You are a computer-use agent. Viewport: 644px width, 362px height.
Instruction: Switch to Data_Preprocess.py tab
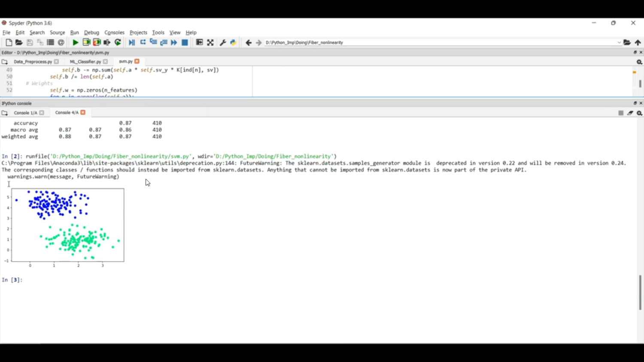point(33,62)
